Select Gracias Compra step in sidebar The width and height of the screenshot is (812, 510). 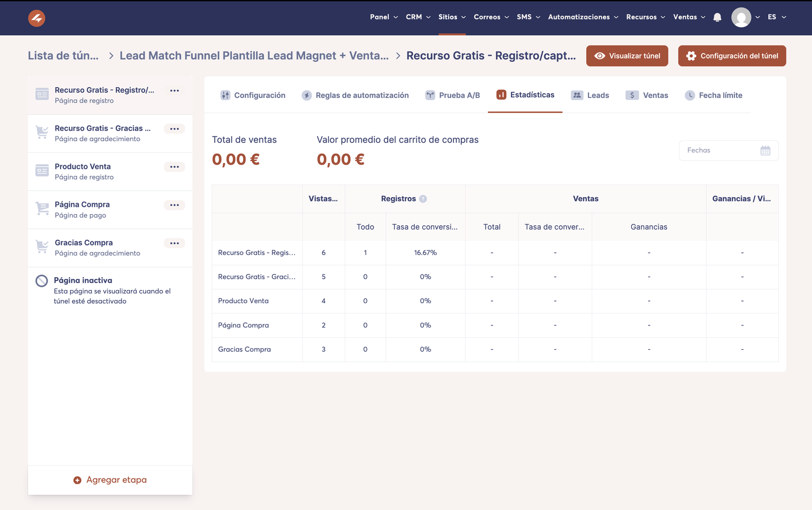pos(110,248)
